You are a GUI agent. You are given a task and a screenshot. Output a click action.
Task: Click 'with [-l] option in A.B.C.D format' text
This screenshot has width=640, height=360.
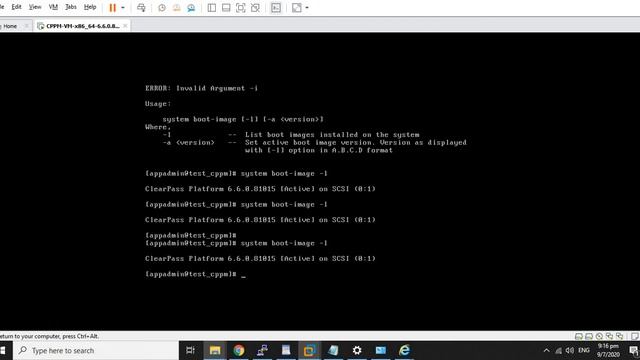click(319, 150)
